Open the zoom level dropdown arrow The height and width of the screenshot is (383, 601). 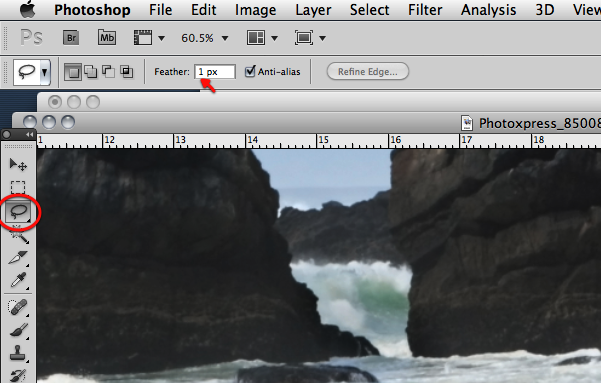[x=225, y=38]
